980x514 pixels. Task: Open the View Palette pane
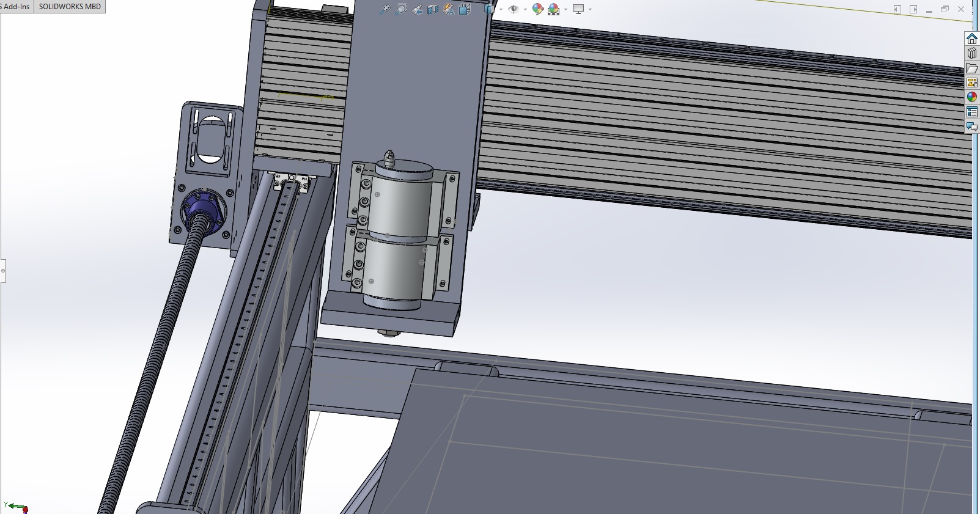pos(971,83)
